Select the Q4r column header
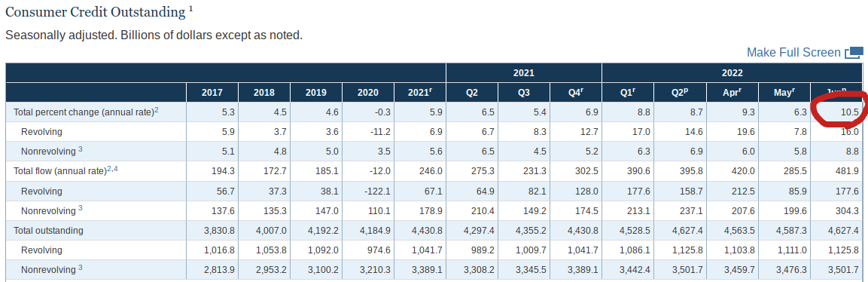 576,93
